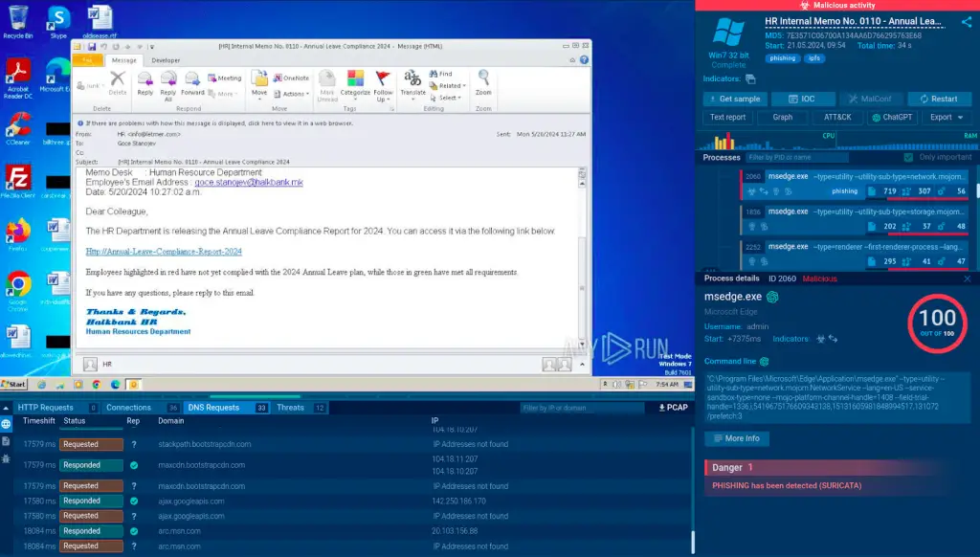Screen dimensions: 980x557
Task: Forward the message using the Forward icon
Action: [x=192, y=83]
